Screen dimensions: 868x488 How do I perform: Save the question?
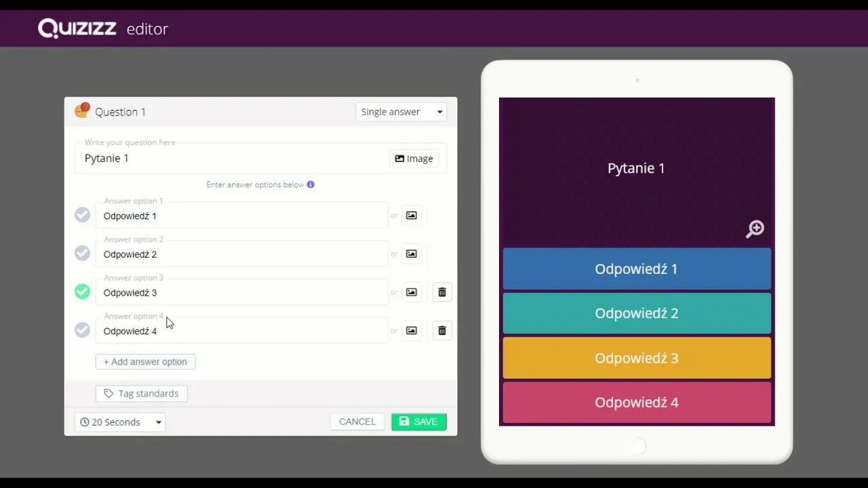tap(419, 422)
